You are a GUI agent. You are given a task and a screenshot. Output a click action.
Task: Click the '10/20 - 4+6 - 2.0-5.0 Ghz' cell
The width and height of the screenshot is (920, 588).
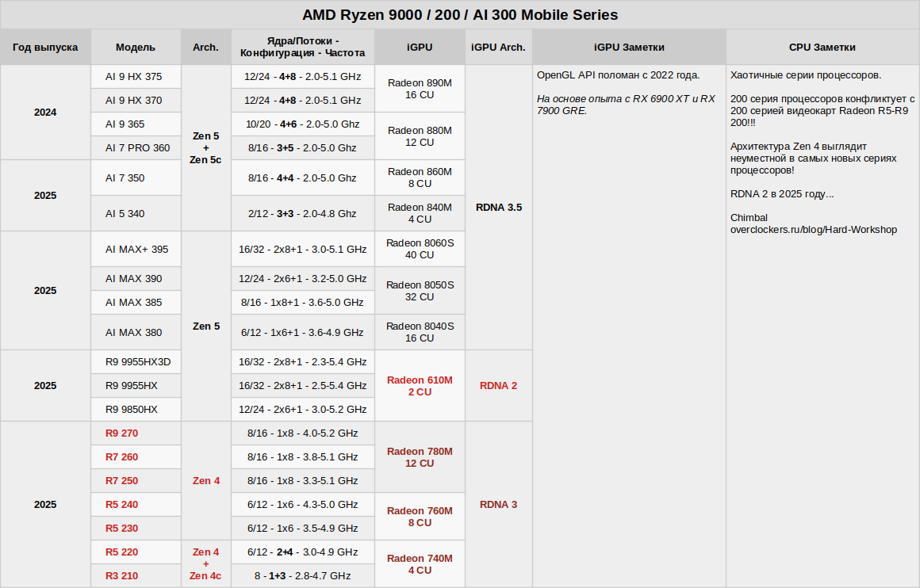303,124
